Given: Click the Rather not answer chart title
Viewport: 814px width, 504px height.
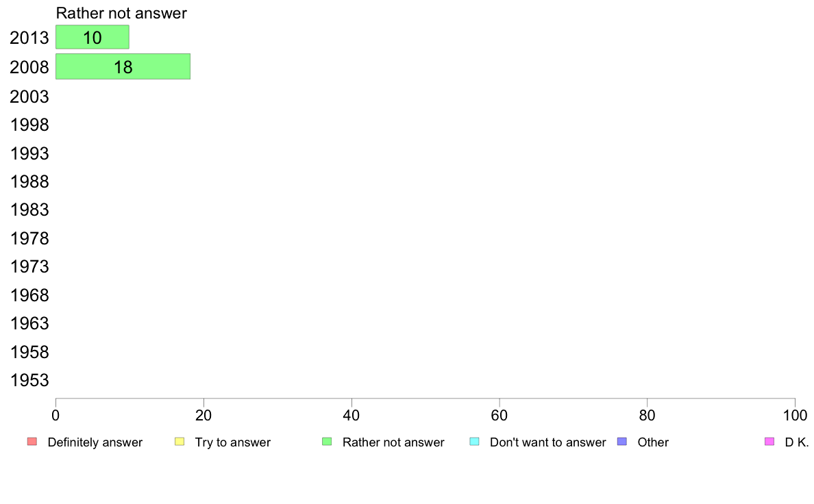Looking at the screenshot, I should [x=121, y=13].
